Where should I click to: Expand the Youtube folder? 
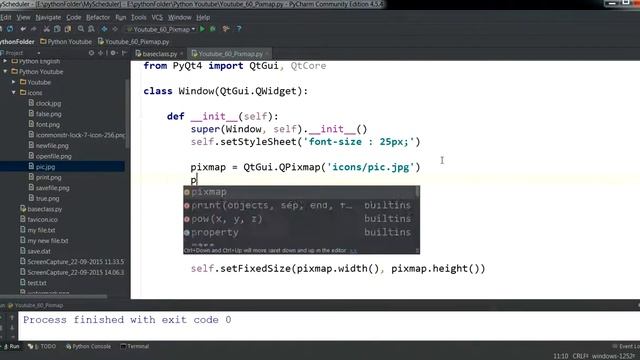pyautogui.click(x=13, y=82)
